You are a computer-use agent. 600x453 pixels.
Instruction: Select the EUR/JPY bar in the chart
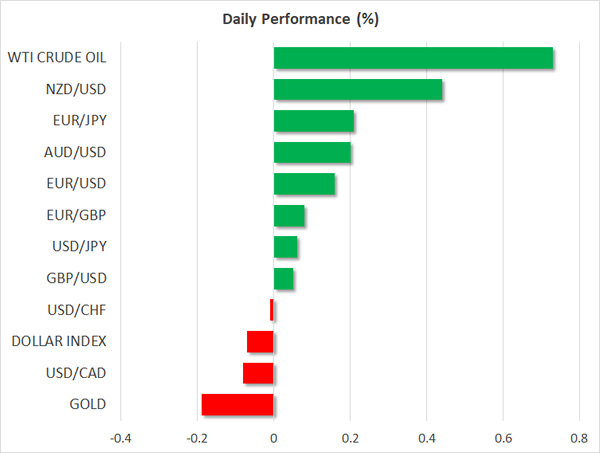pyautogui.click(x=314, y=122)
